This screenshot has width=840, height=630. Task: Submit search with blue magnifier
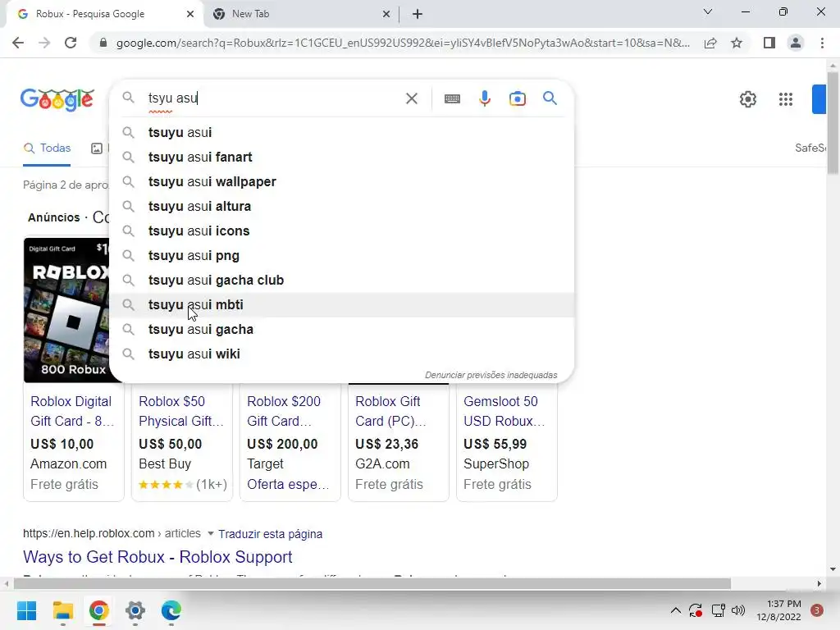point(550,98)
